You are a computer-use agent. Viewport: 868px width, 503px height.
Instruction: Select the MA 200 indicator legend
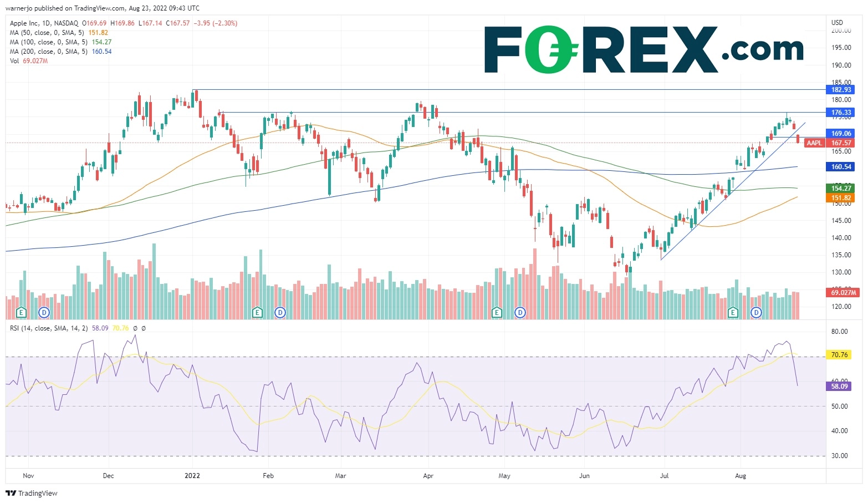(50, 52)
